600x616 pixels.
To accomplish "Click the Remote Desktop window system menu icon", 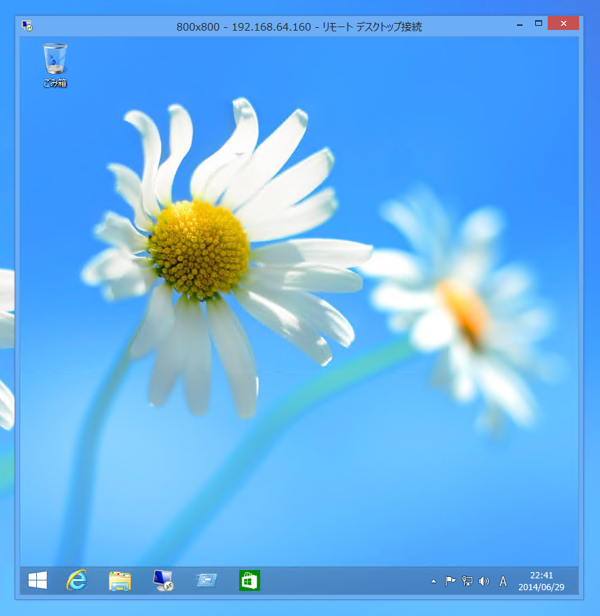I will click(27, 26).
